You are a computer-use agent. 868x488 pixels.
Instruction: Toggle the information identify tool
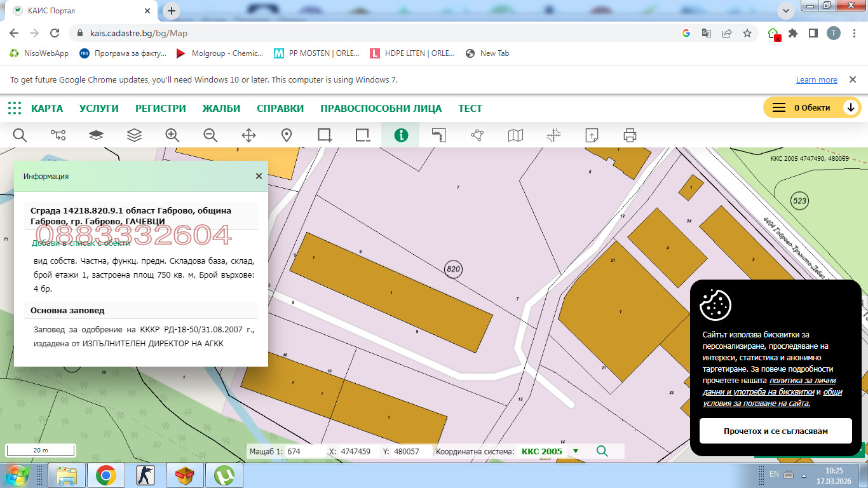(400, 135)
